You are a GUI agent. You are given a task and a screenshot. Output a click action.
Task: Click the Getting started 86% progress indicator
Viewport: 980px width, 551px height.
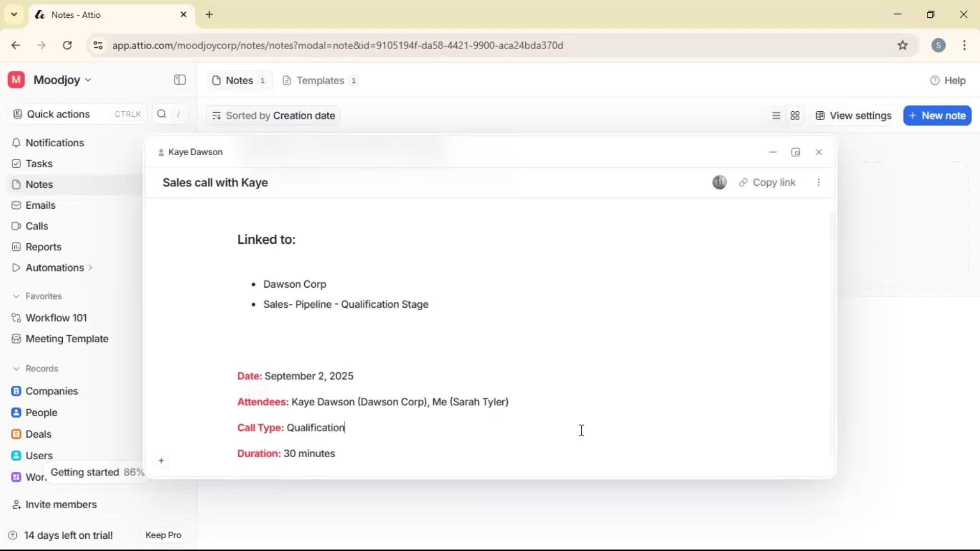click(97, 472)
